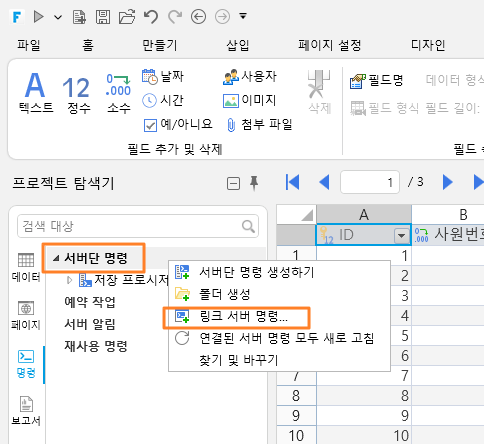
Task: Add a 날짜 date field
Action: pos(163,76)
